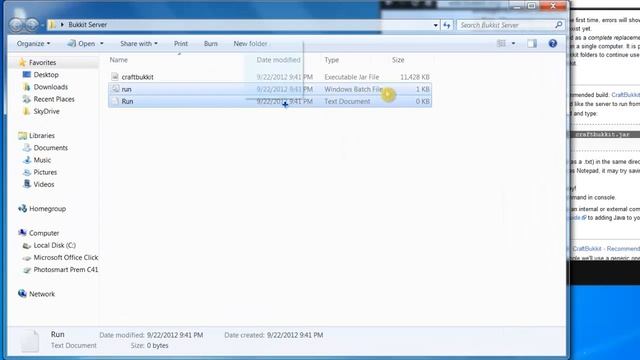Go back using the Back arrow button
This screenshot has width=640, height=360.
17,25
